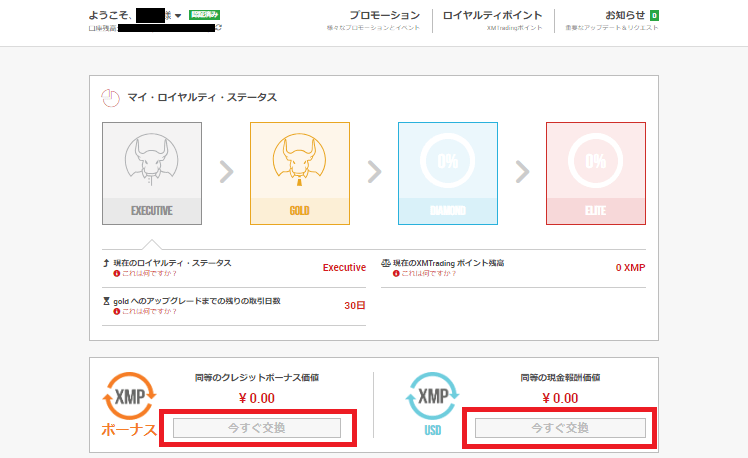Screen dimensions: 748x458
Task: Click the blue XMP USD icon
Action: [432, 396]
